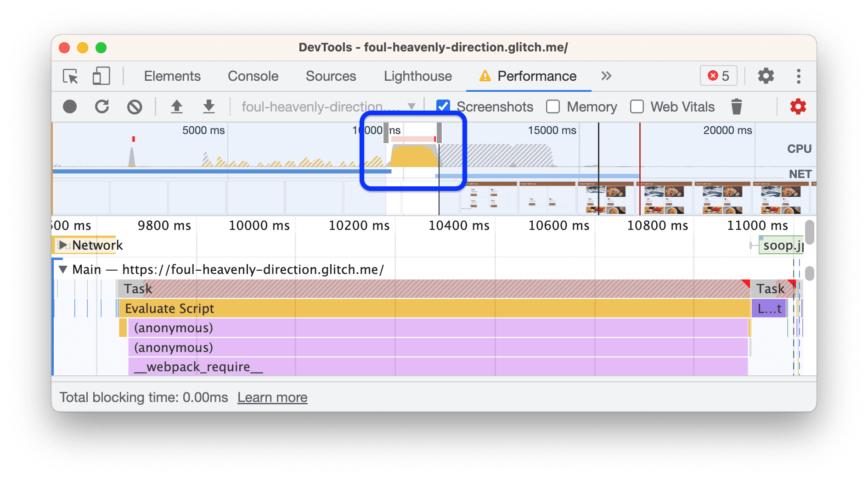Viewport: 868px width, 480px height.
Task: Click the trash collect garbage icon
Action: click(x=736, y=107)
